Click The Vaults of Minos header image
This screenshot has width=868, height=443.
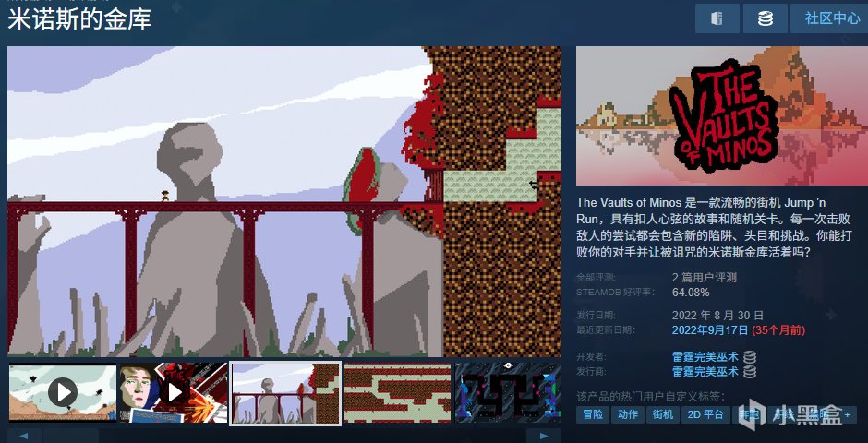coord(722,115)
